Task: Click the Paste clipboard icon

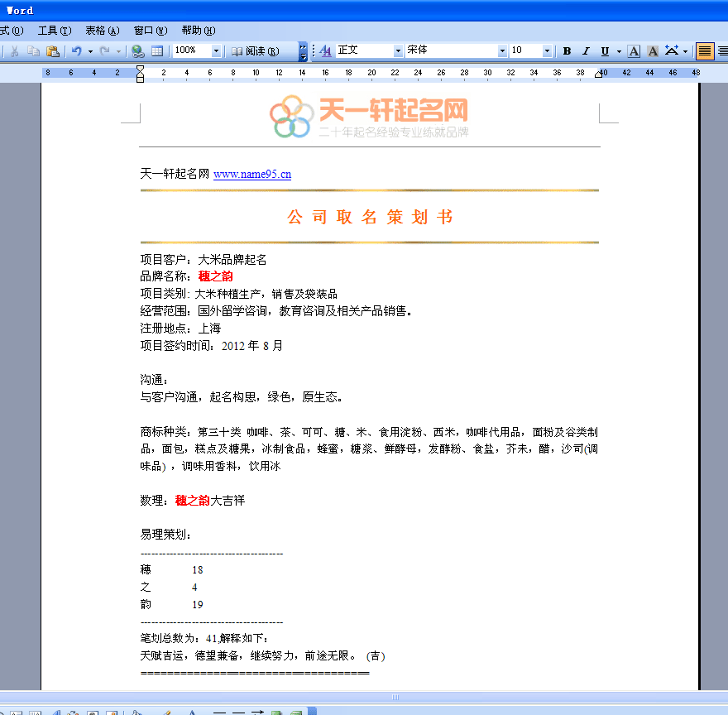Action: tap(53, 51)
